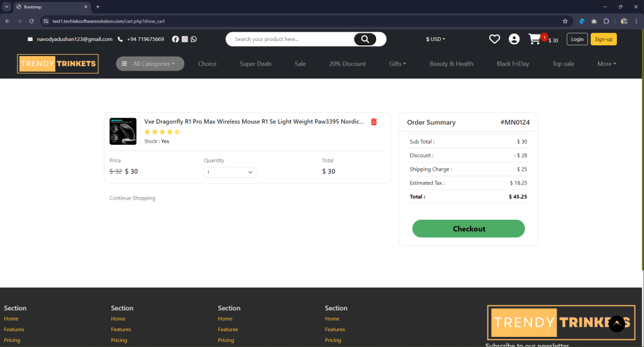This screenshot has height=347, width=644.
Task: Click the +94 719675669 phone number
Action: tap(145, 39)
